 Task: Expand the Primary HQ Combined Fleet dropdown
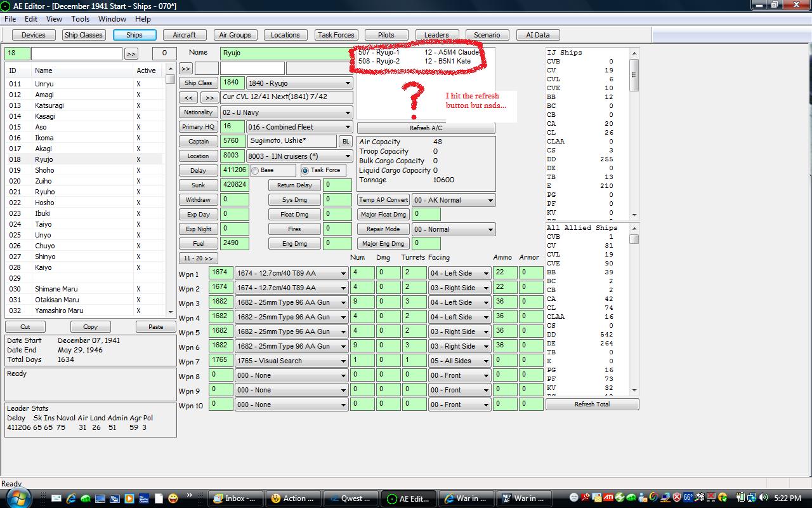point(348,127)
